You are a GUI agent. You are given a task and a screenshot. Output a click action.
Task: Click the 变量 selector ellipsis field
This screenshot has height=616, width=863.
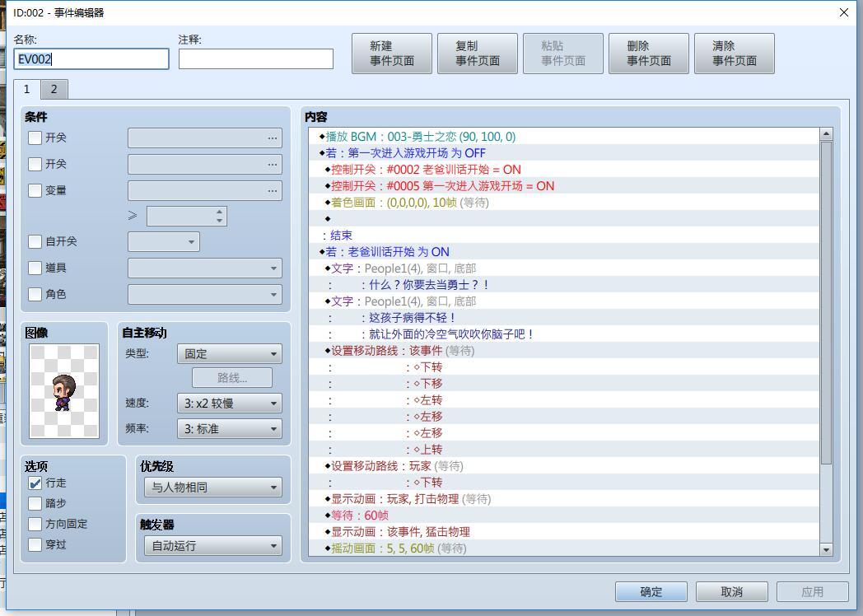pyautogui.click(x=205, y=191)
